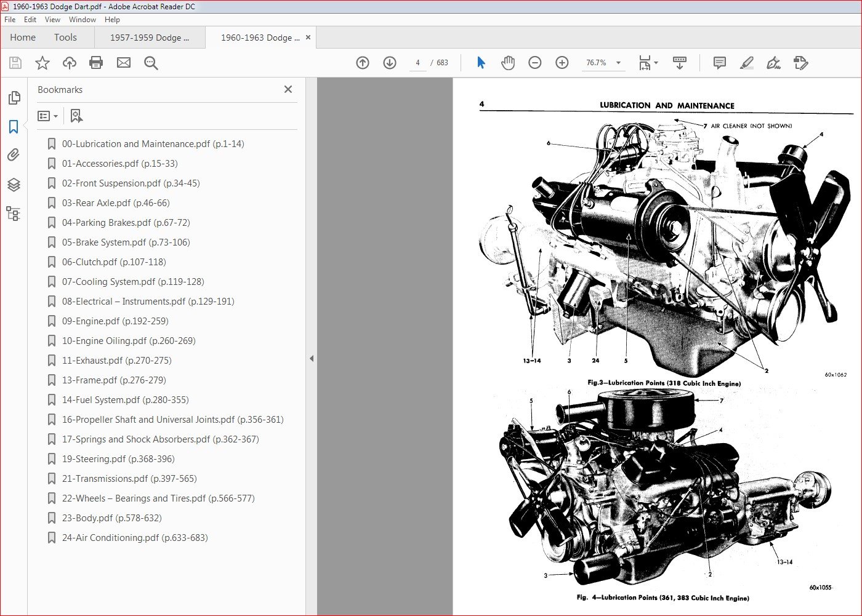
Task: Select the highlighter pen tool
Action: coord(746,63)
